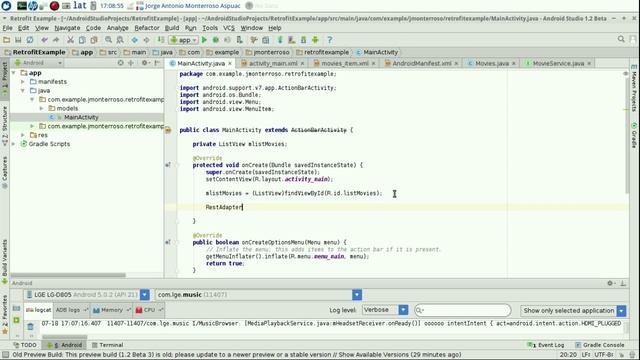
Task: Open Android panel gear settings icon
Action: coord(610,283)
